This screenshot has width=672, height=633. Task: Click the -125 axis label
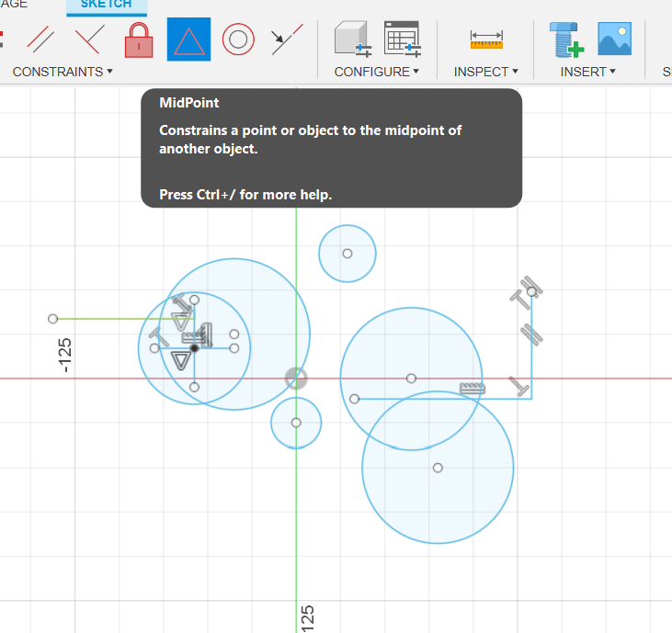tap(64, 355)
